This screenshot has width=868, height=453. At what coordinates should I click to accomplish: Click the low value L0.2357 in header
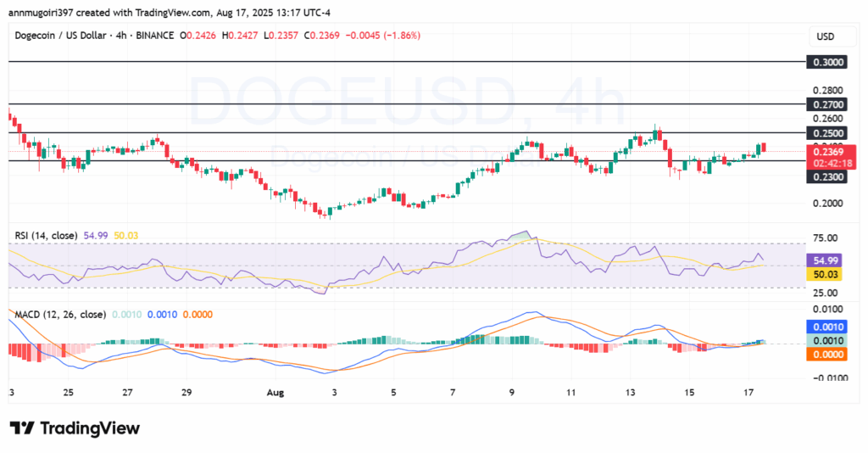tap(281, 36)
